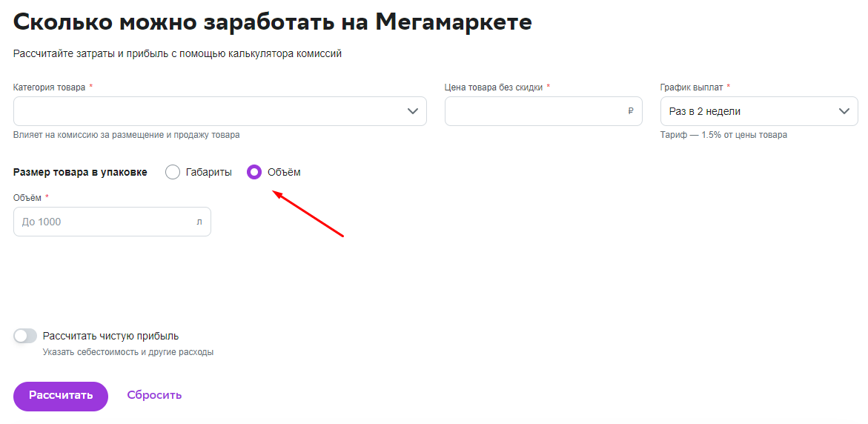Click the Влияет на комиссию hint text
The width and height of the screenshot is (868, 424).
pos(126,135)
